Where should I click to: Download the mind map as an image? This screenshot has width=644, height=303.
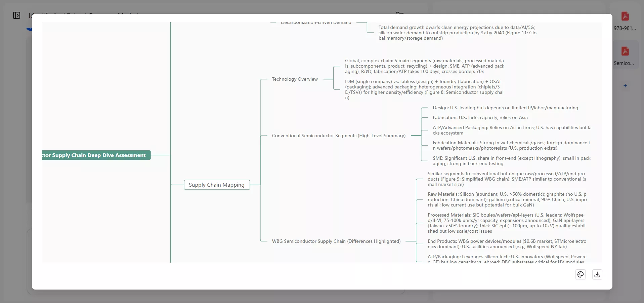tap(597, 274)
